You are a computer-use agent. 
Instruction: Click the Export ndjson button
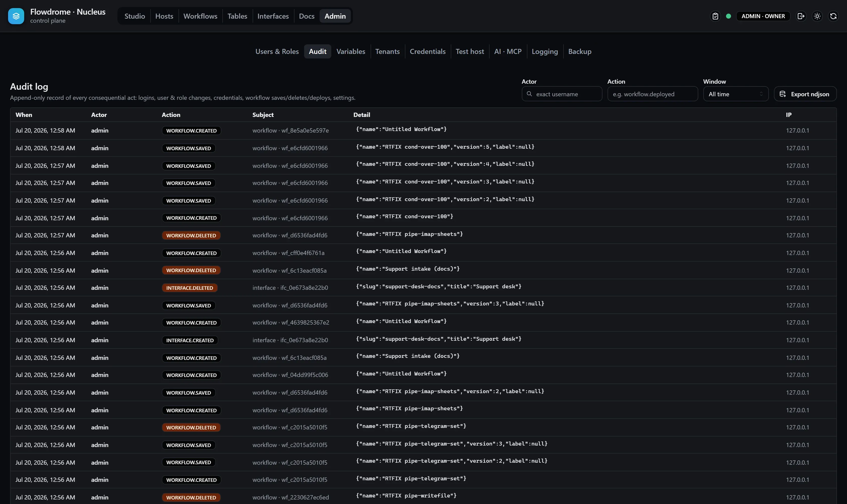coord(805,94)
